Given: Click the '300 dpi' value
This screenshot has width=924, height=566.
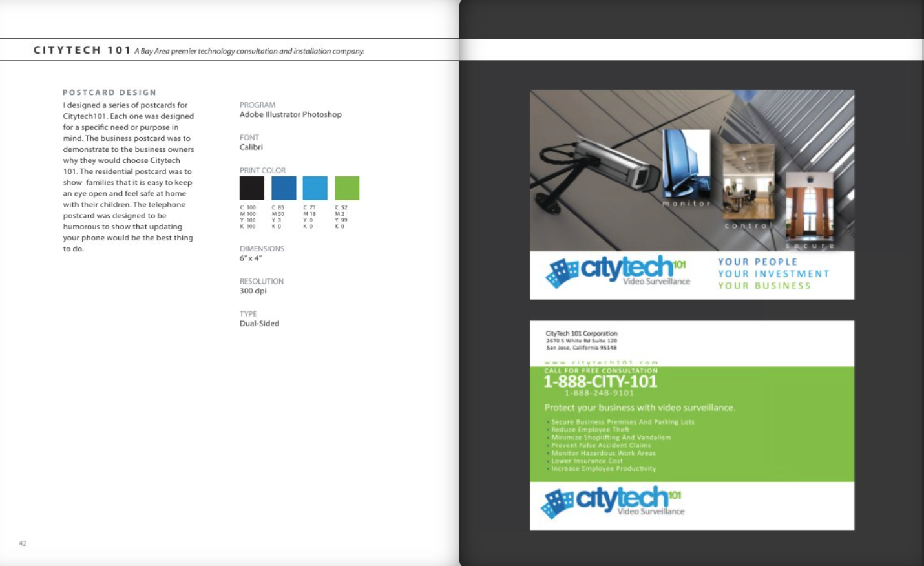Looking at the screenshot, I should pos(253,291).
